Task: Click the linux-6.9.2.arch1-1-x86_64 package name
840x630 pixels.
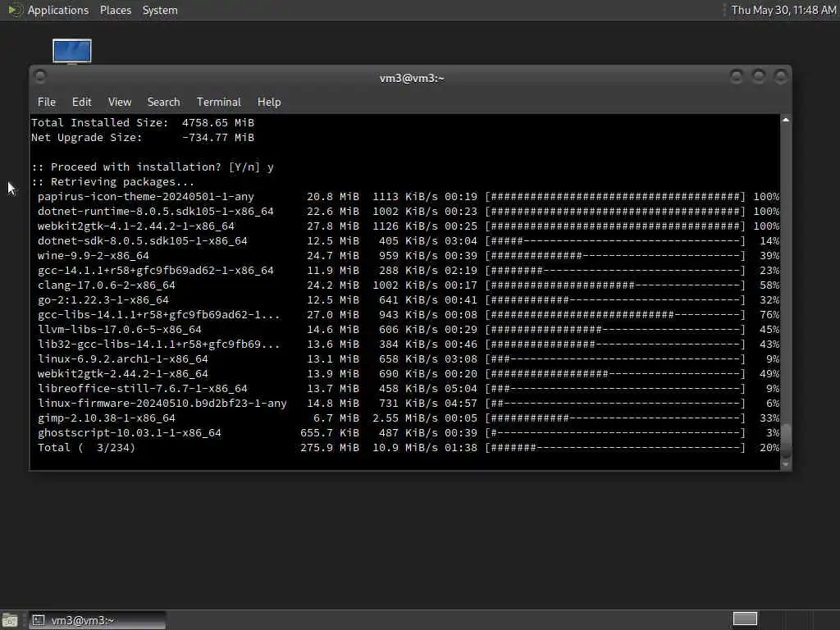Action: pyautogui.click(x=123, y=359)
